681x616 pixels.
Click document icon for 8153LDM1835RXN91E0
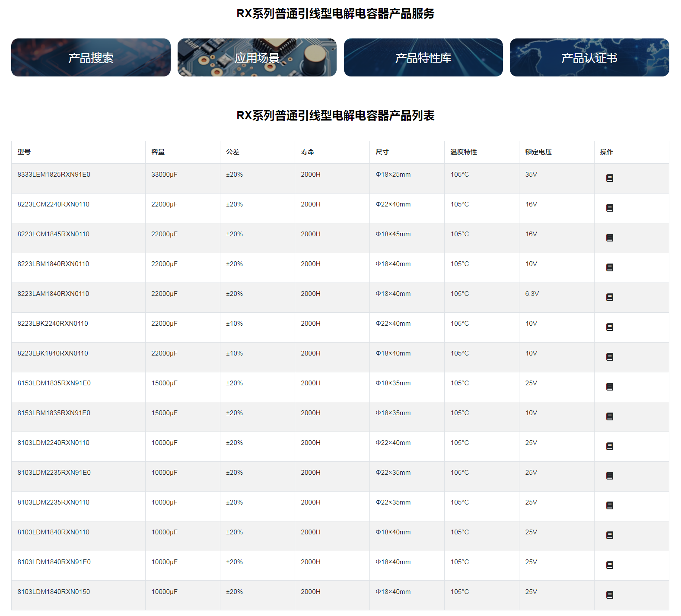pos(609,387)
